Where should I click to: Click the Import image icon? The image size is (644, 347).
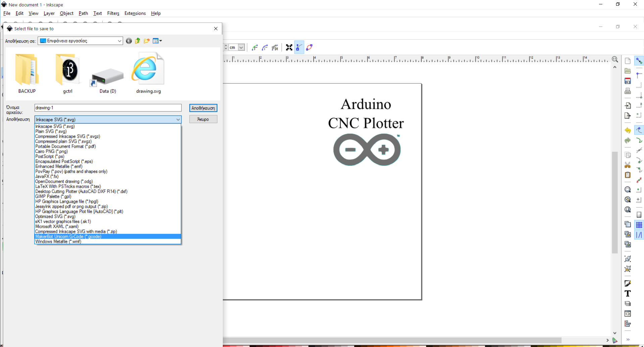(628, 105)
